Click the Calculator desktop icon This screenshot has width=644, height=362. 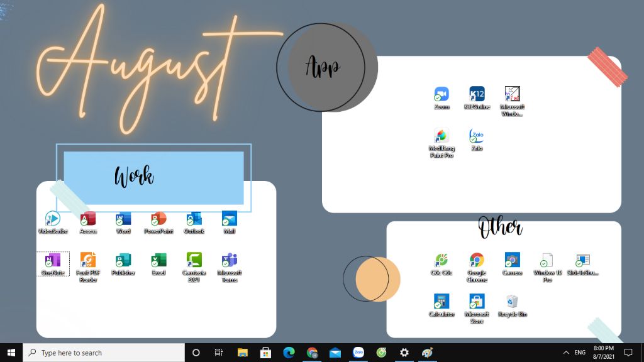coord(441,305)
